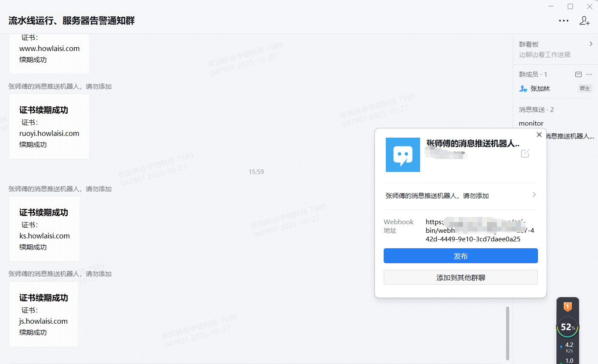The width and height of the screenshot is (598, 364).
Task: Click 张加林's member avatar icon
Action: coord(523,89)
